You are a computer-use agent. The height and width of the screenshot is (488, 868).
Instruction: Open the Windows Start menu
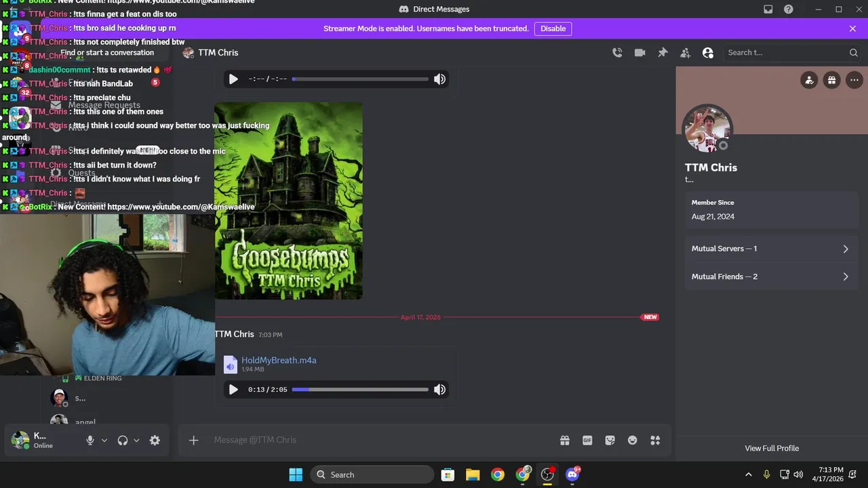click(296, 474)
